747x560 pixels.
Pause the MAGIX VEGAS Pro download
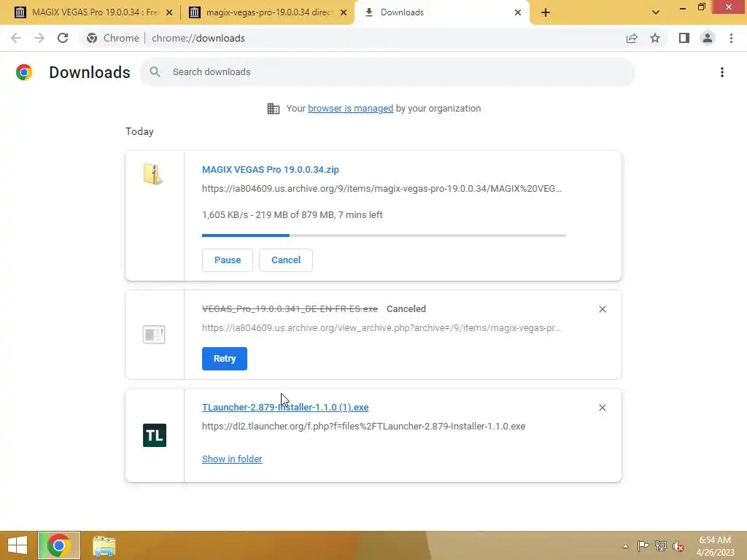point(228,260)
